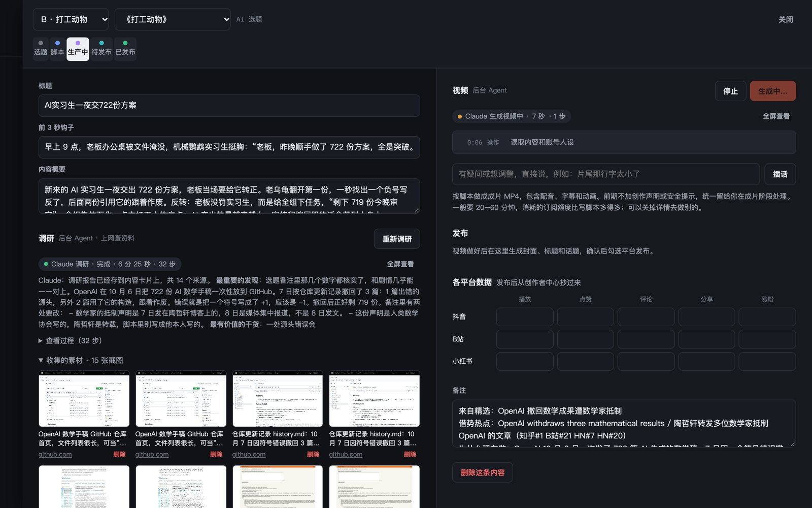The width and height of the screenshot is (812, 508).
Task: Switch to the 选题 stage tab
Action: point(41,49)
